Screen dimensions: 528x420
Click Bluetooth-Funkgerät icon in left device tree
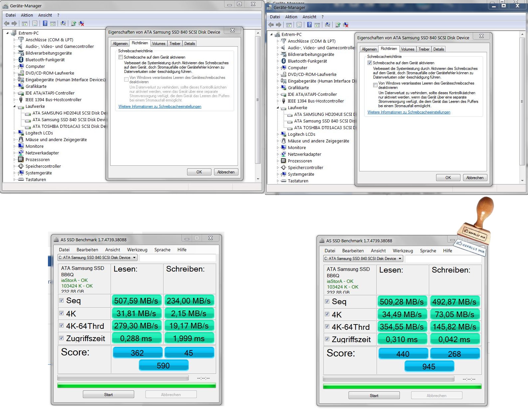(x=21, y=60)
